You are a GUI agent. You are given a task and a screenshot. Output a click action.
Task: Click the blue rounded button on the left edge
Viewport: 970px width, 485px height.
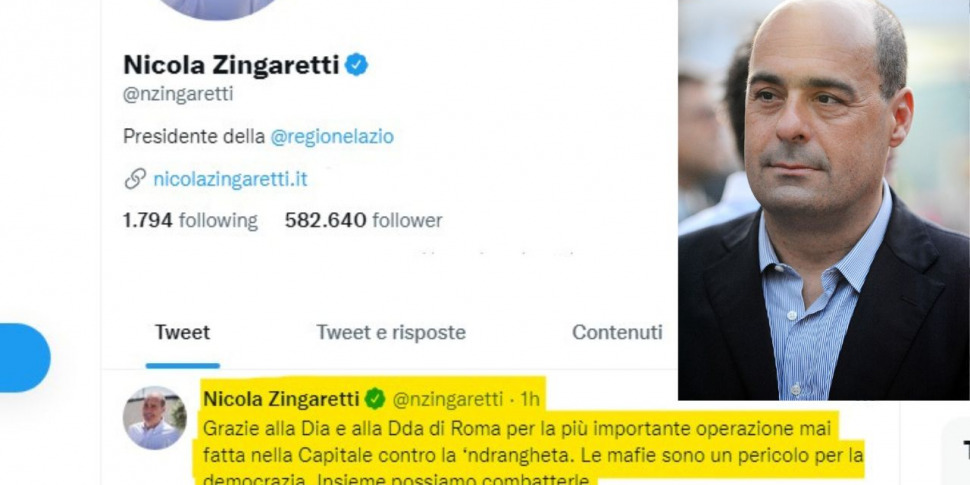(24, 358)
